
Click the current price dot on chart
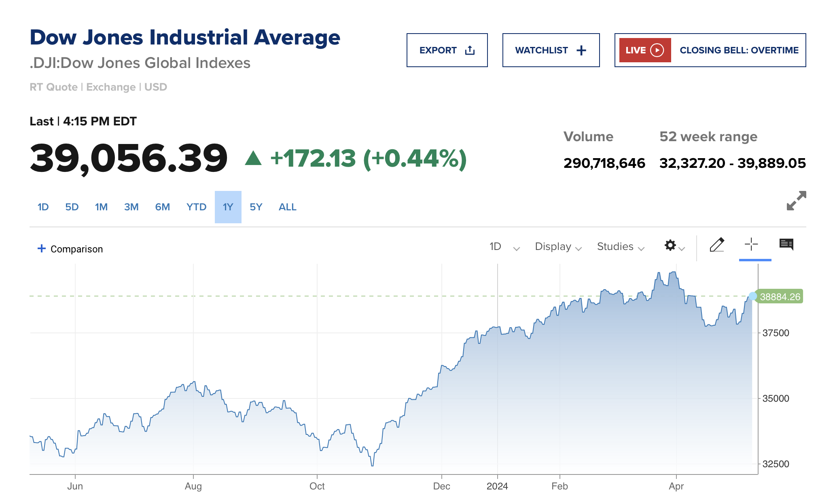pyautogui.click(x=752, y=296)
